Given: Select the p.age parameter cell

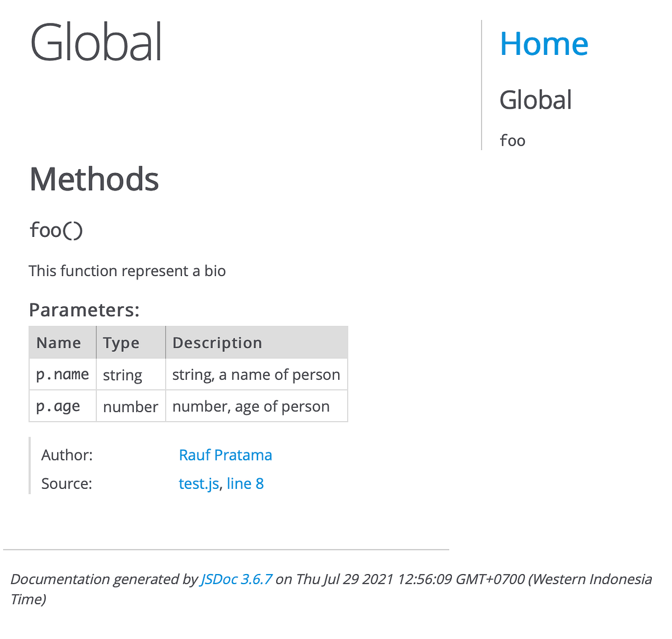Looking at the screenshot, I should coord(63,406).
